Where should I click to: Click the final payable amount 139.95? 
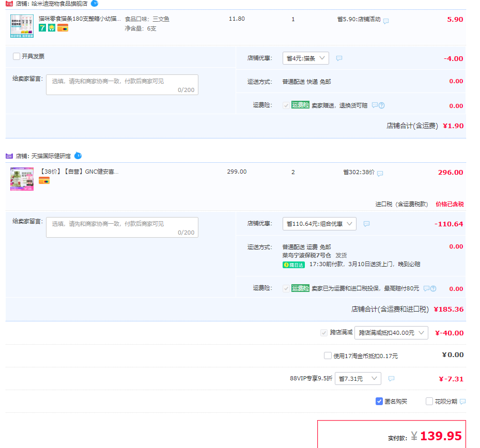pos(441,436)
